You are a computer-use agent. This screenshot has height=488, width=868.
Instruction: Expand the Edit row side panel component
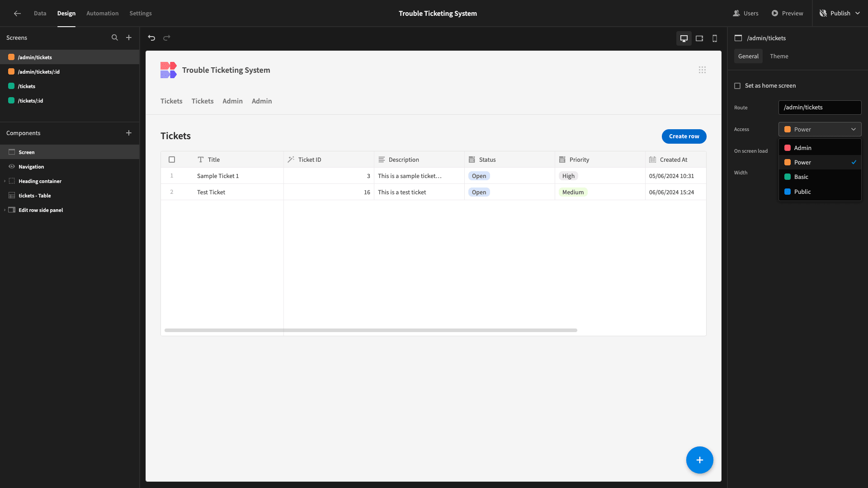click(5, 210)
